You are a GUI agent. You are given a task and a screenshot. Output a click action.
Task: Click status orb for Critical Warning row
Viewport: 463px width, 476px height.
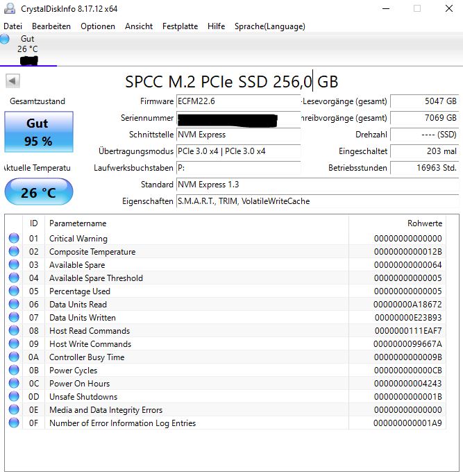click(14, 238)
